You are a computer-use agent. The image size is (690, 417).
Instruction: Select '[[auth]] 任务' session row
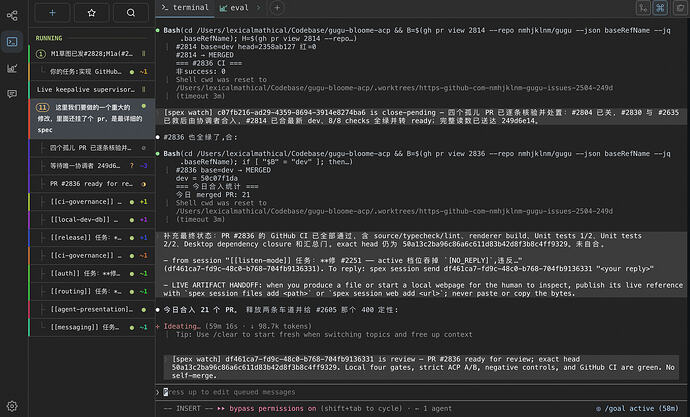coord(92,273)
